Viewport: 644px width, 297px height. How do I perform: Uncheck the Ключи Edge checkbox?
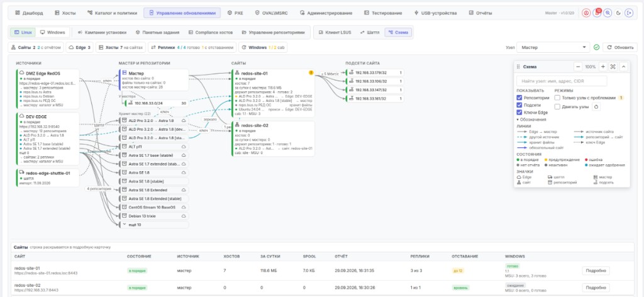tap(519, 112)
